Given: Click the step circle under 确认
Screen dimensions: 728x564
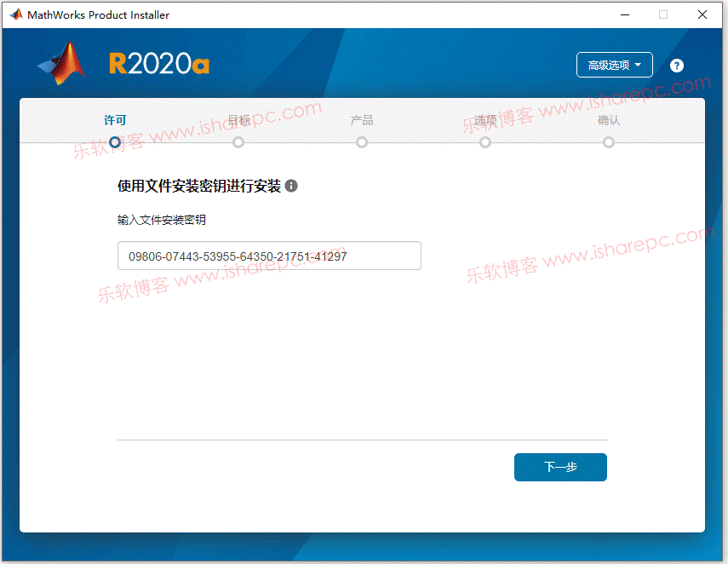Looking at the screenshot, I should (x=609, y=142).
